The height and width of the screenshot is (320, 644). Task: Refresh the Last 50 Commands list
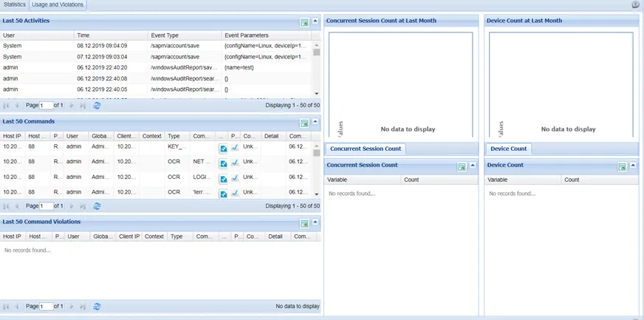click(x=97, y=206)
